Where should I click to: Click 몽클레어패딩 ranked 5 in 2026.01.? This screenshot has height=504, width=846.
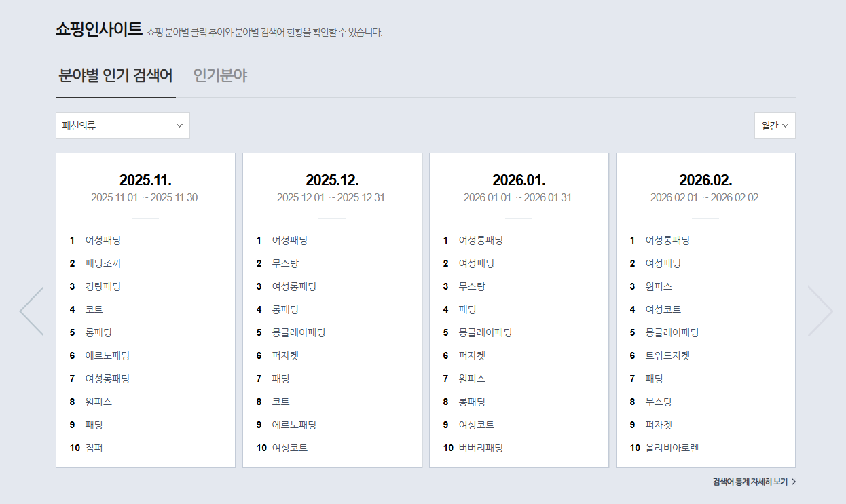[485, 332]
